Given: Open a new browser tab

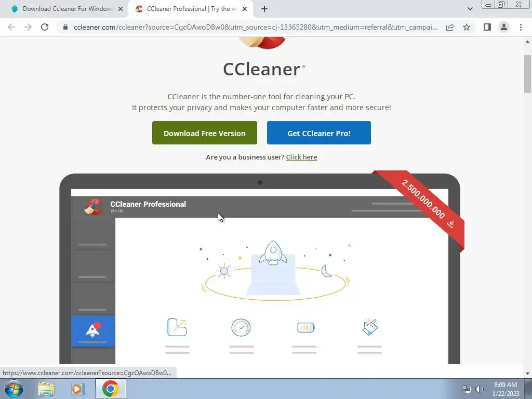Looking at the screenshot, I should 264,9.
